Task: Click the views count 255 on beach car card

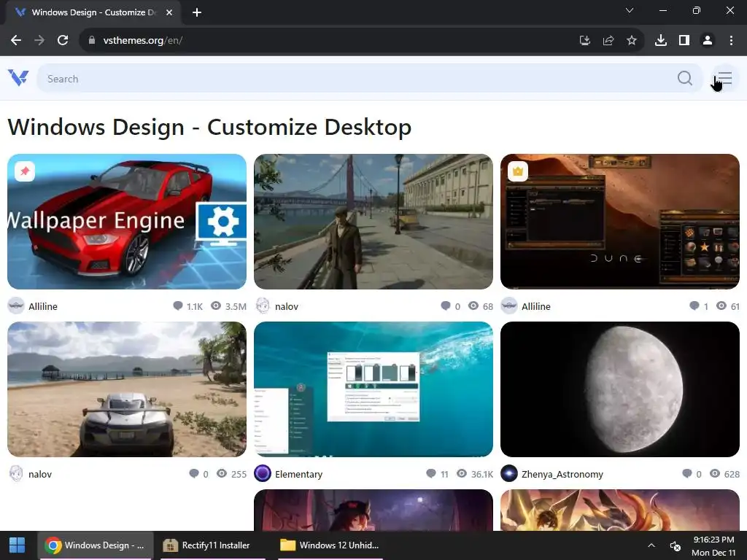Action: point(239,474)
